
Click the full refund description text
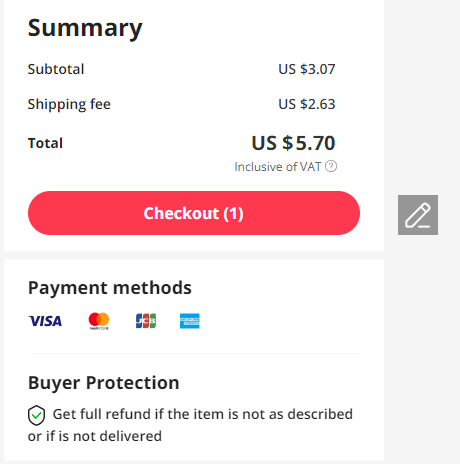pos(190,425)
